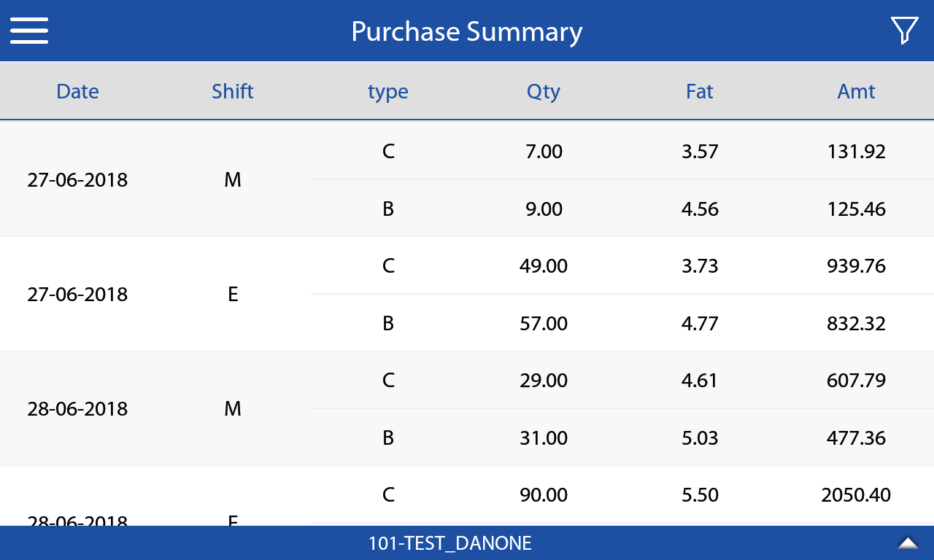This screenshot has height=560, width=934.
Task: Expand the bottom bar up arrow
Action: (908, 542)
